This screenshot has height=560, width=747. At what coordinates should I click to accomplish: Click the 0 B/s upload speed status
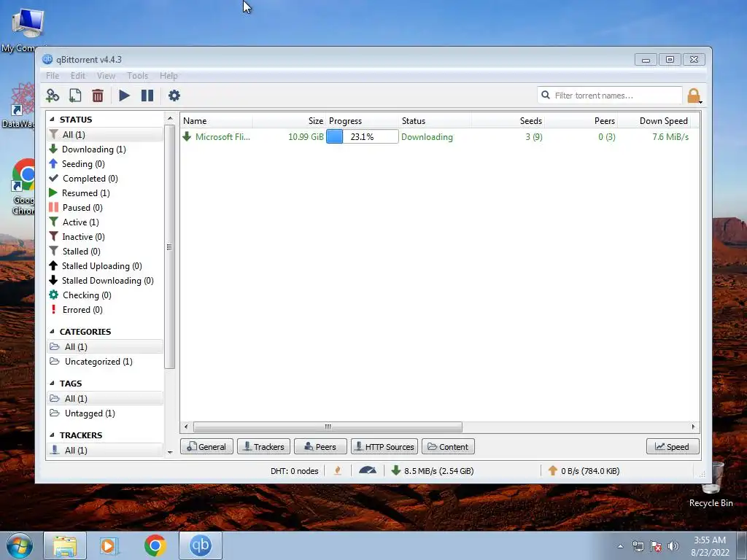[584, 471]
